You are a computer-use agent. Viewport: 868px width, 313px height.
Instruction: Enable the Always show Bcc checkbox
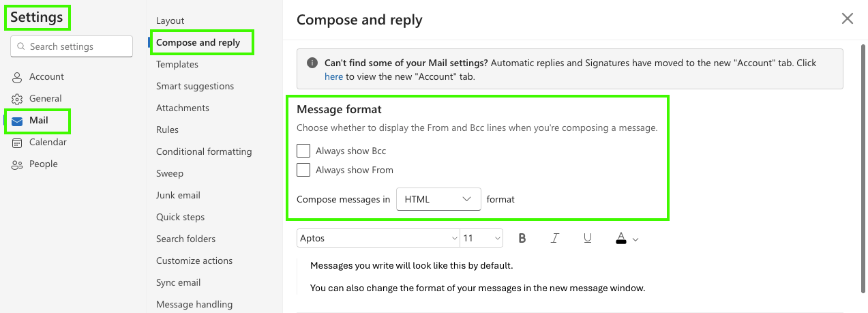303,151
